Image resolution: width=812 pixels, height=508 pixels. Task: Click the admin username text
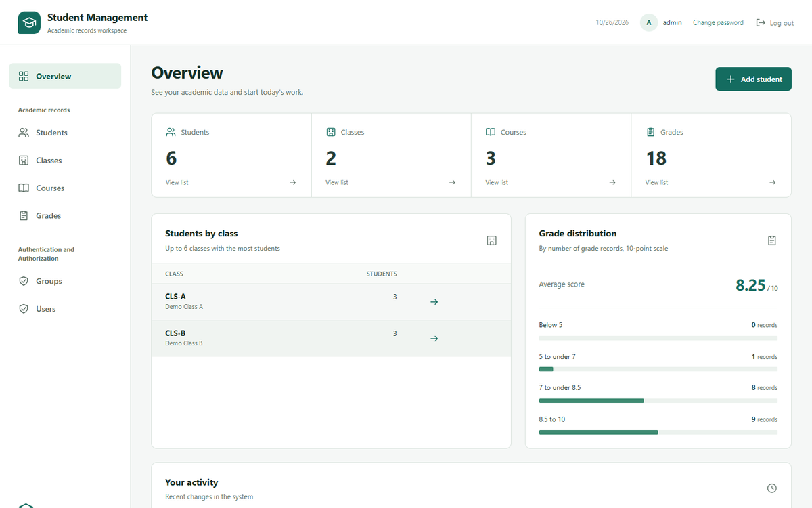(672, 22)
